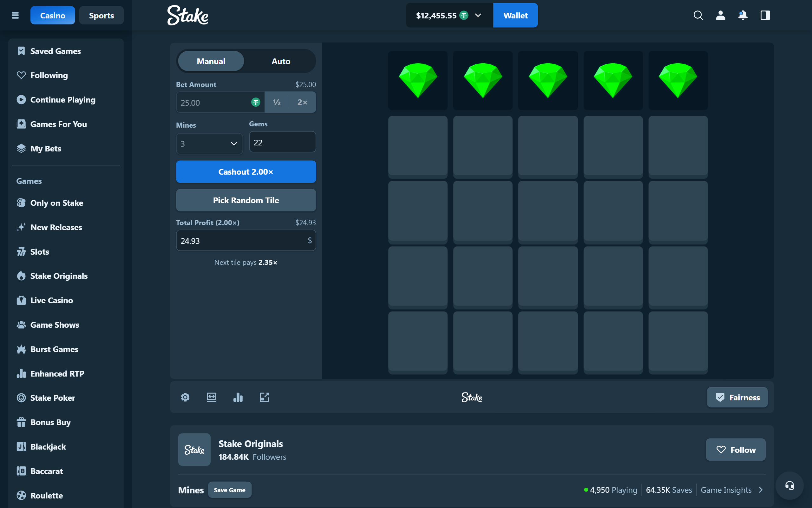This screenshot has width=812, height=508.
Task: Click the Slots sevens icon
Action: click(x=21, y=252)
